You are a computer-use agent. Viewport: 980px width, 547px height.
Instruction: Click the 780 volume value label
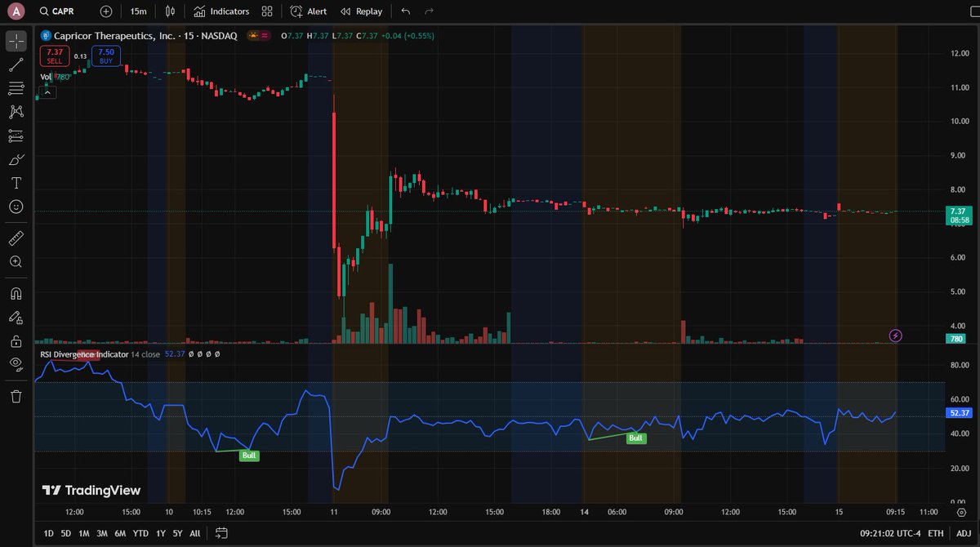pos(955,338)
